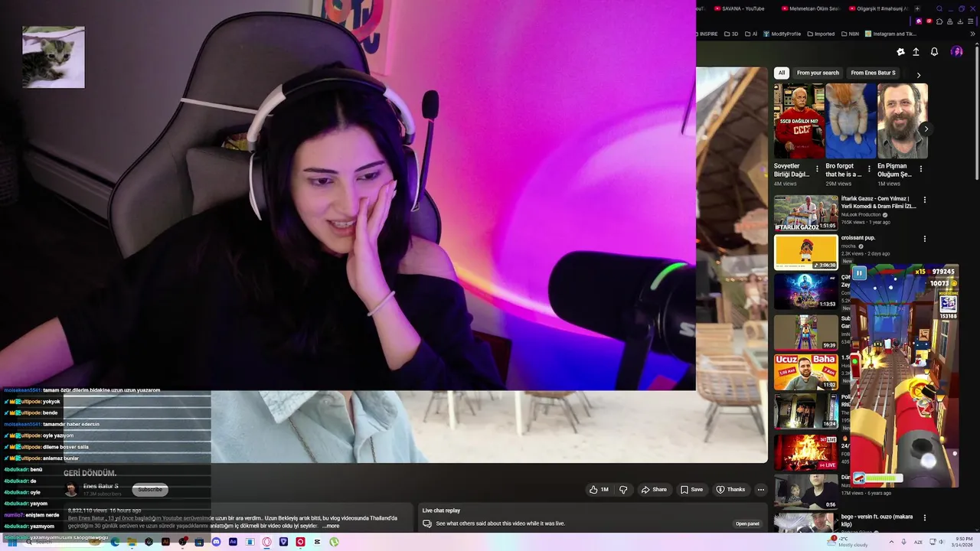This screenshot has height=551, width=980.
Task: Open the YouTube account avatar menu
Action: (x=956, y=51)
